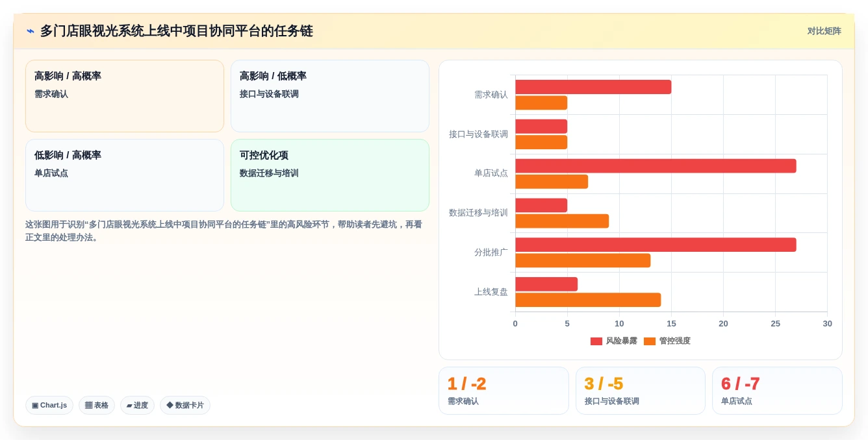Click the 数据迁移与培训 text in green card

point(269,173)
